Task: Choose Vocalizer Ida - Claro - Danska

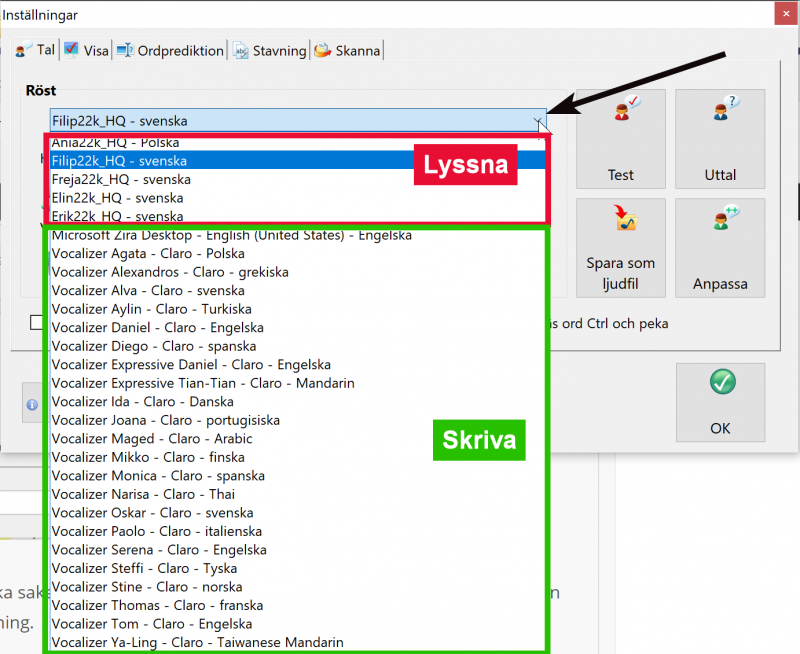Action: pyautogui.click(x=297, y=401)
